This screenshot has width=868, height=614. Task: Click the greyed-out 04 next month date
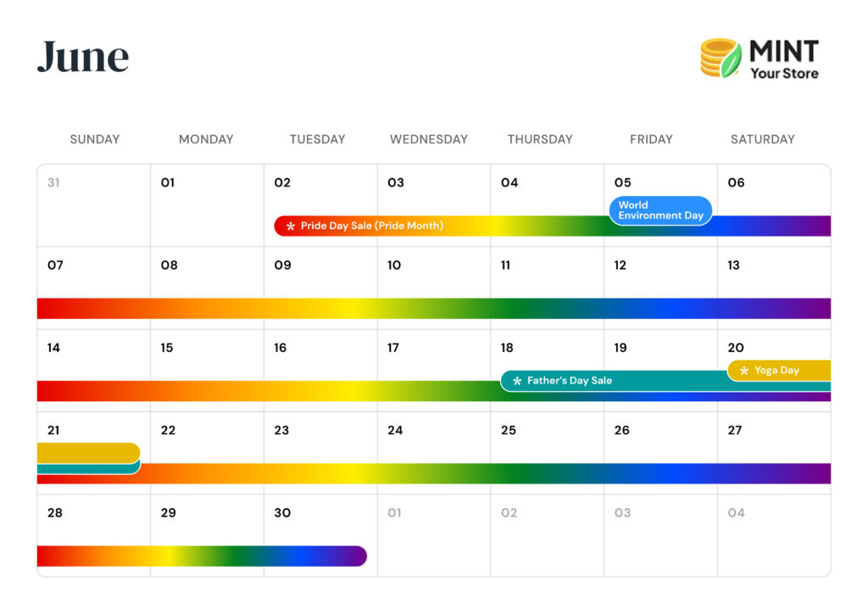(x=736, y=513)
